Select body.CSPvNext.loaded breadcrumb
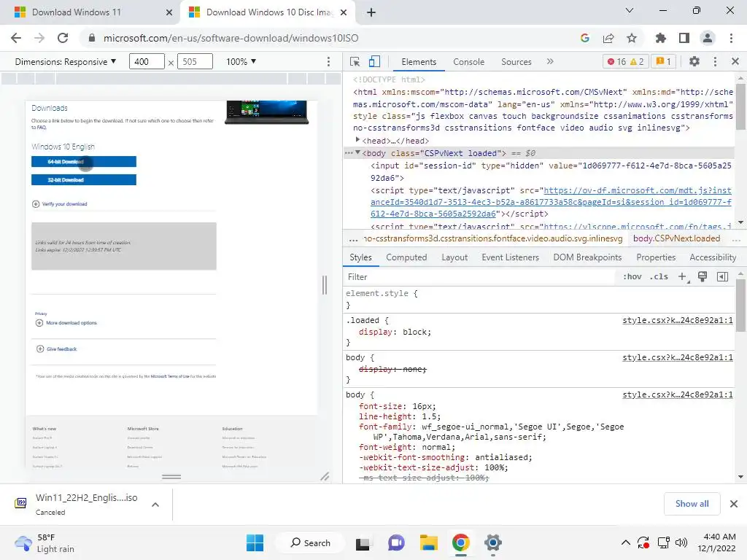747x560 pixels. tap(676, 238)
